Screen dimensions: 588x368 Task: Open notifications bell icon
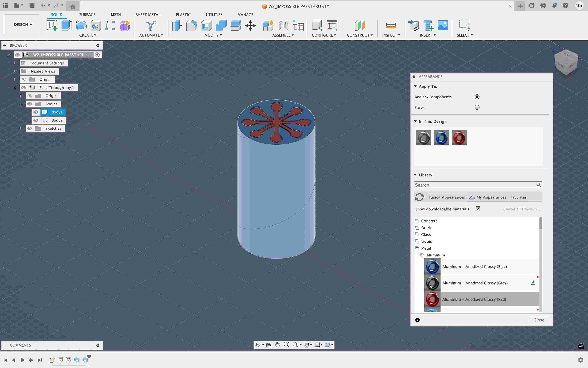(554, 6)
